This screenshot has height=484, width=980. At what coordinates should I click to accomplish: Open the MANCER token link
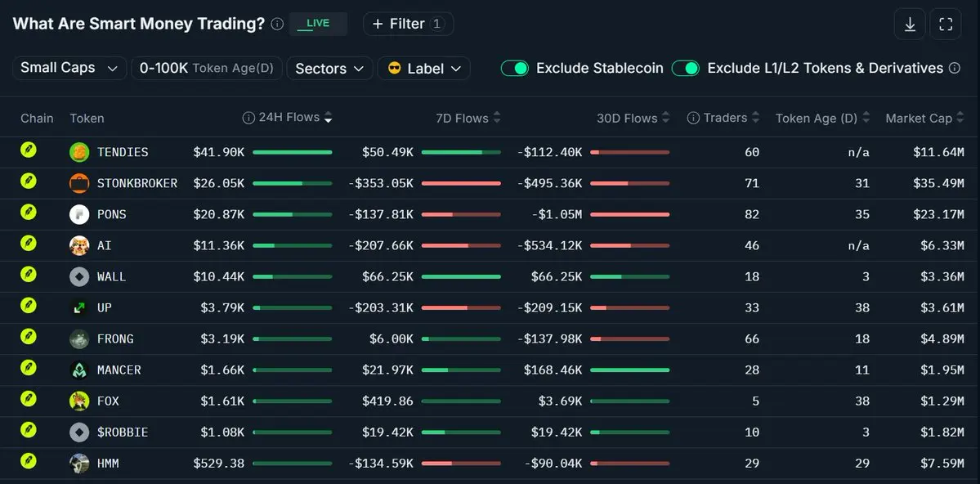pos(119,370)
